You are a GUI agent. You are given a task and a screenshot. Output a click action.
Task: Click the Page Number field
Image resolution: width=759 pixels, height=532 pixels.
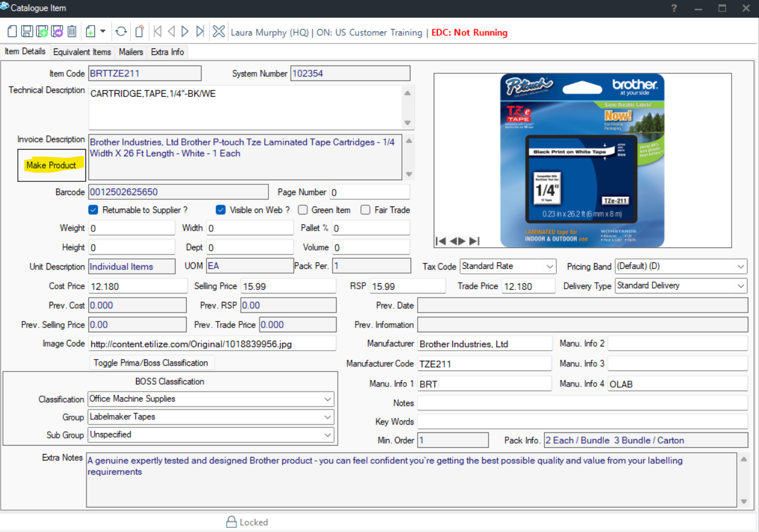(x=369, y=192)
